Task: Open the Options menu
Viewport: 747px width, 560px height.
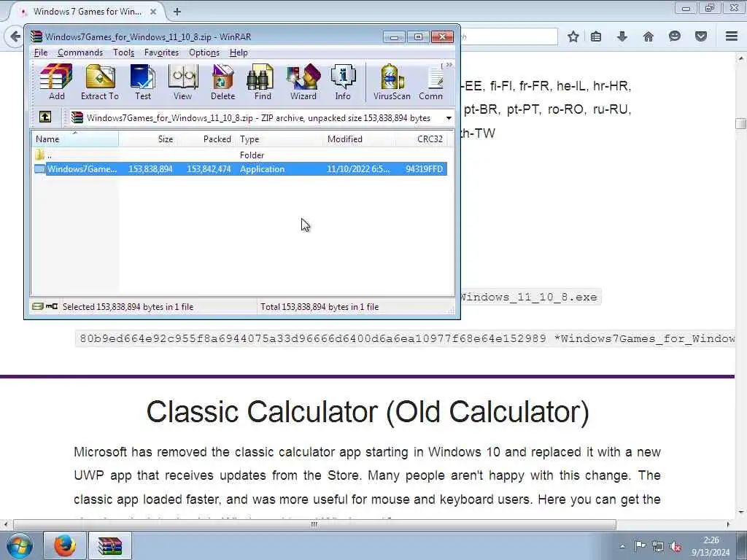Action: 204,52
